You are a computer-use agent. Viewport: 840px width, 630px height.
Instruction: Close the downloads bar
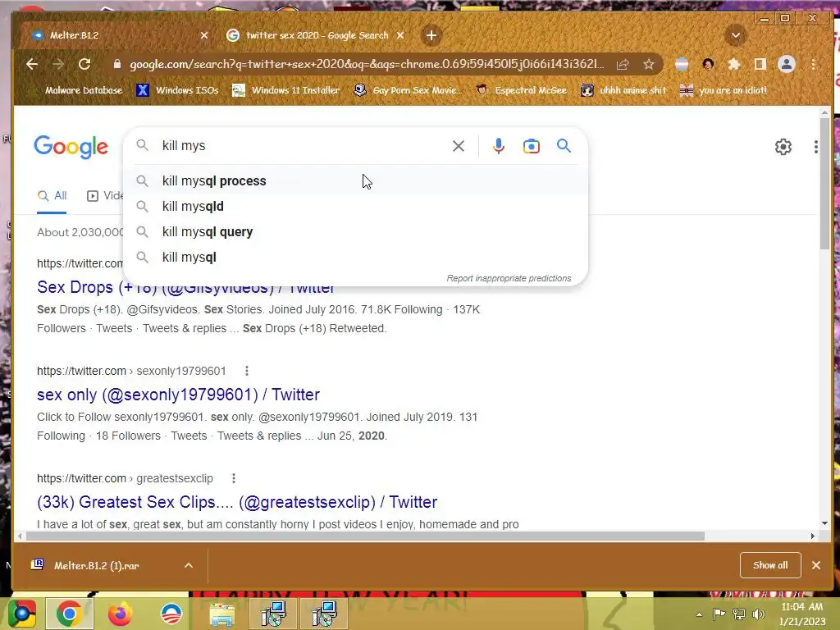tap(816, 565)
